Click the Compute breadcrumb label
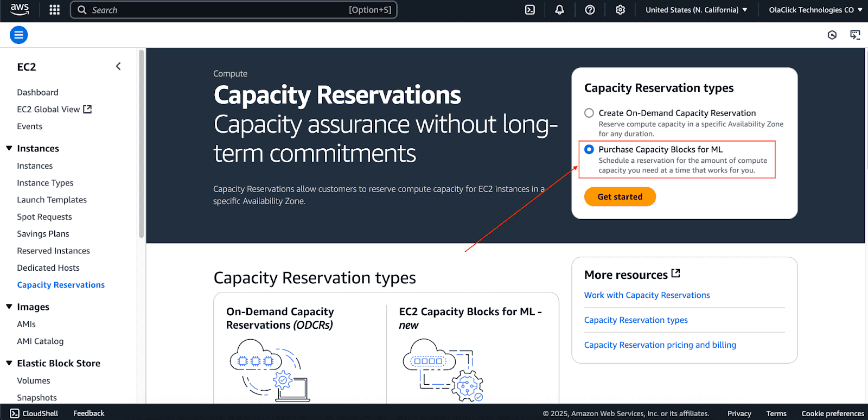Image resolution: width=868 pixels, height=420 pixels. (x=230, y=74)
